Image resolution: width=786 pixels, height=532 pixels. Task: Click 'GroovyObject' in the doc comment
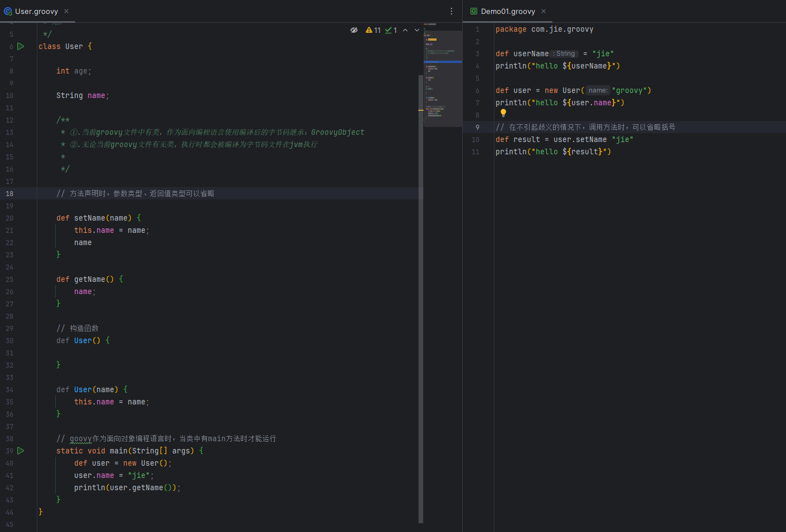pos(337,132)
